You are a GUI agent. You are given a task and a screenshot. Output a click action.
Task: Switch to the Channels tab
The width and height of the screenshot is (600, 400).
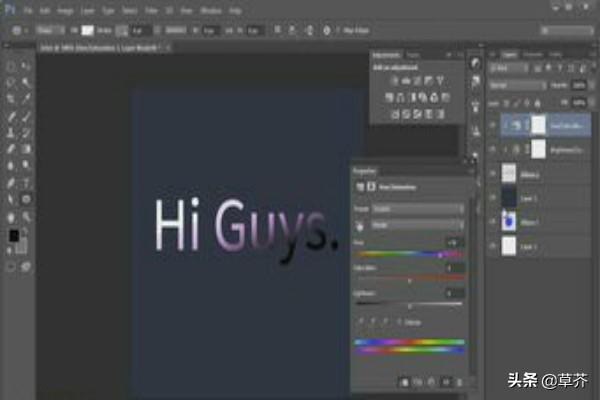click(533, 55)
